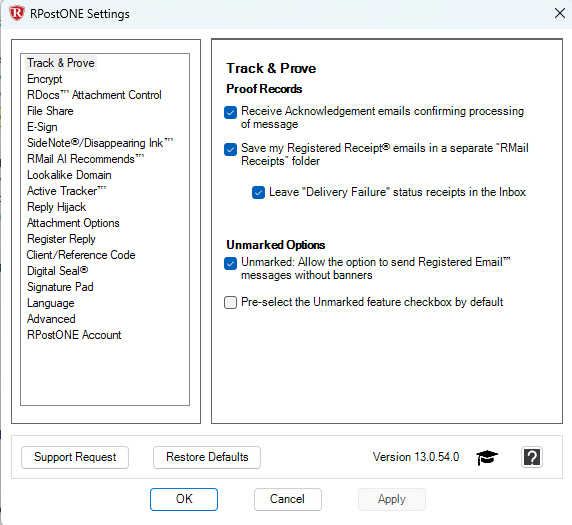Screen dimensions: 572x525
Task: Select Digital Seal in the list
Action: (x=57, y=271)
